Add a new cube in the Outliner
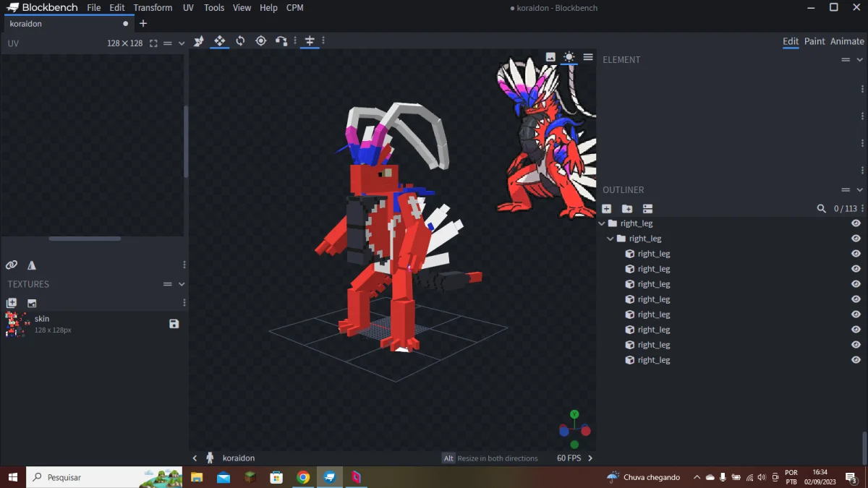868x488 pixels. coord(606,208)
